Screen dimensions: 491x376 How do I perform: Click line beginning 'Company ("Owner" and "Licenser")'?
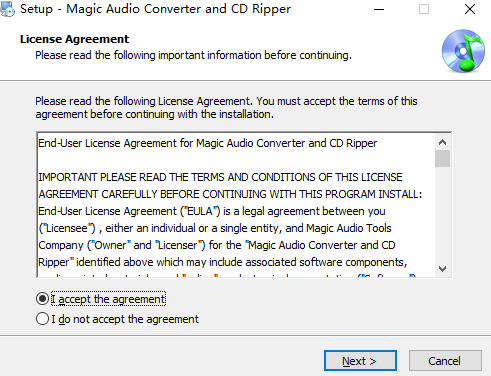[217, 245]
